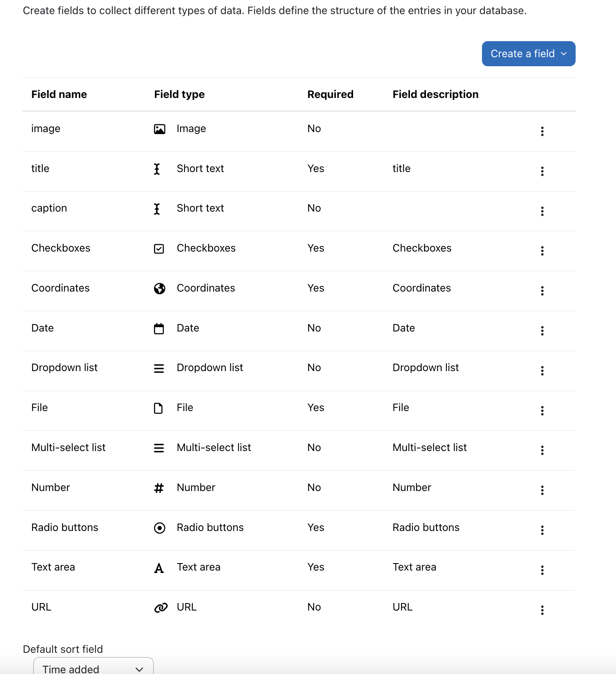This screenshot has height=674, width=616.
Task: Click the File document icon
Action: (x=158, y=408)
